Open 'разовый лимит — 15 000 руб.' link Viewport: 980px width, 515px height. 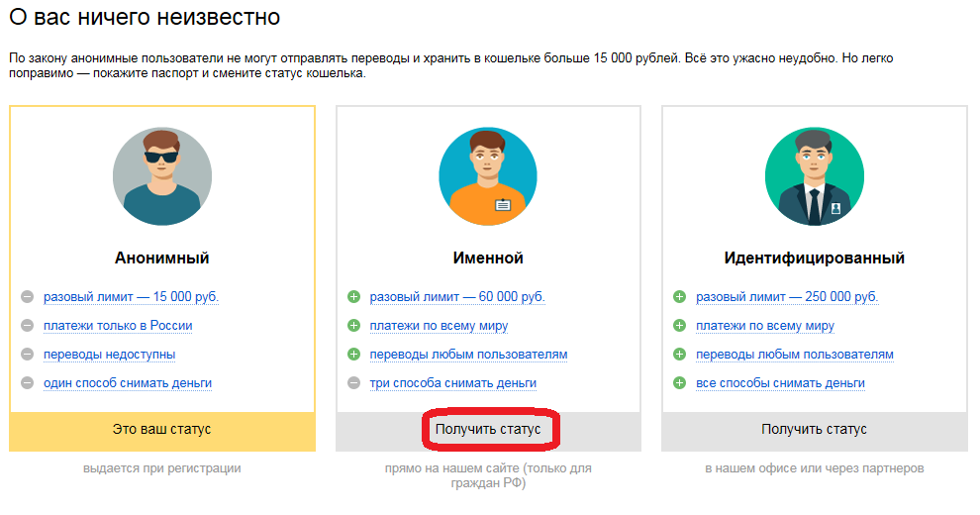pos(131,297)
